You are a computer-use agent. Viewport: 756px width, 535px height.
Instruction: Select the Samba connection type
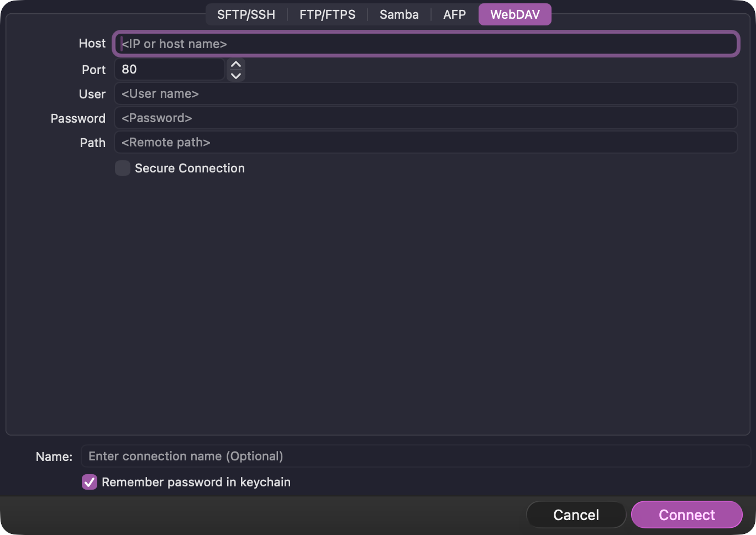click(398, 14)
